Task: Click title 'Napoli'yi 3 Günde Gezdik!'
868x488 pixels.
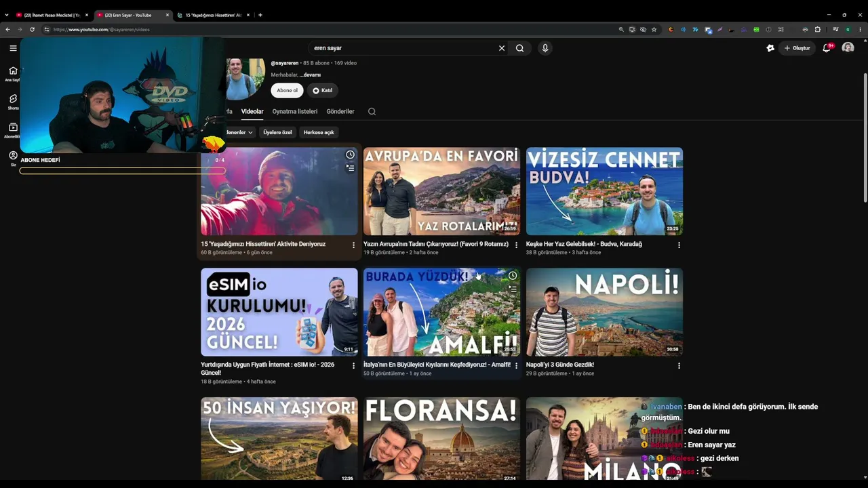Action: point(560,365)
